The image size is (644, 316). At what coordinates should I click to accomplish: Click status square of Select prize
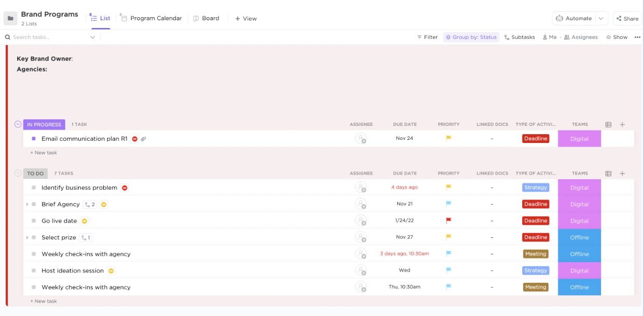(x=34, y=237)
